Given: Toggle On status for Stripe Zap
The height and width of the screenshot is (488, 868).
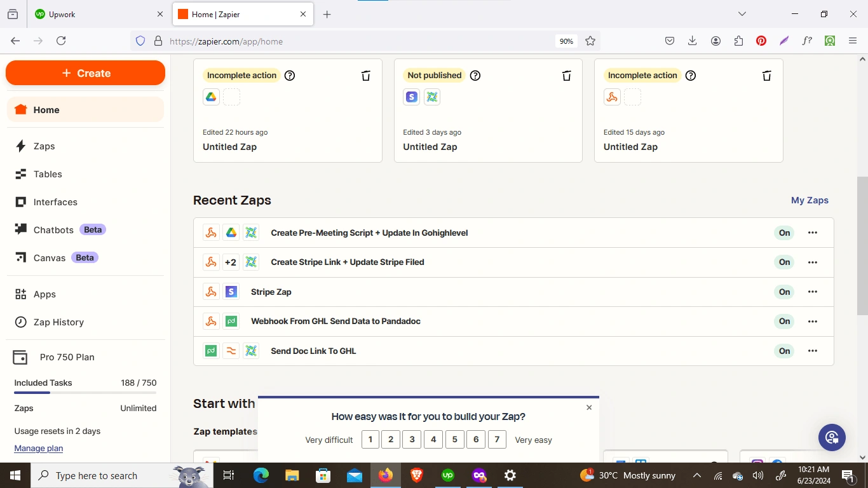Looking at the screenshot, I should [784, 292].
